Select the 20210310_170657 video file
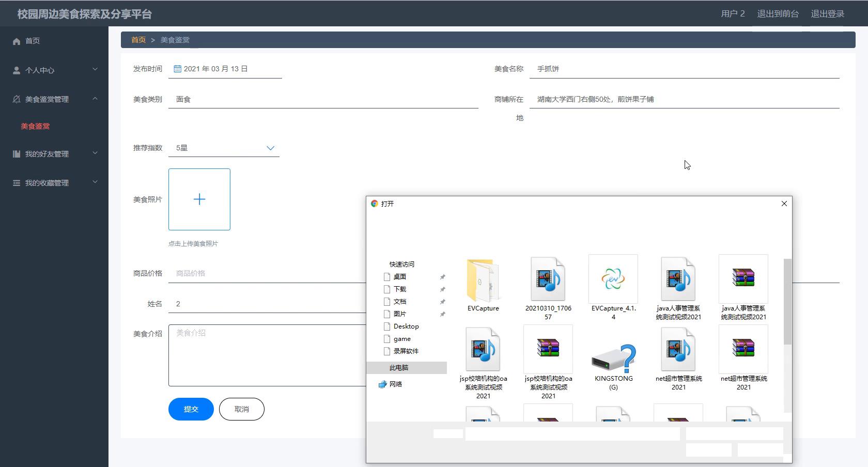Image resolution: width=868 pixels, height=467 pixels. point(548,279)
